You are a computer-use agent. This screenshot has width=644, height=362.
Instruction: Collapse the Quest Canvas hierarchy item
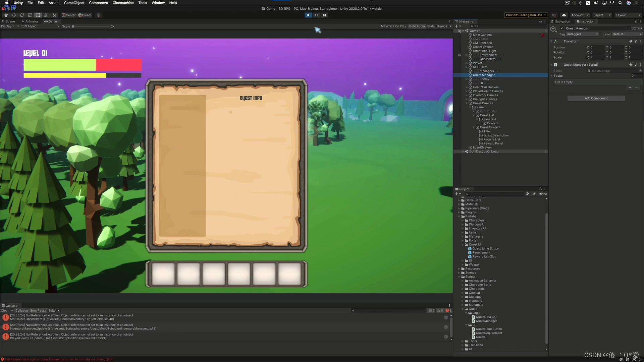coord(467,103)
